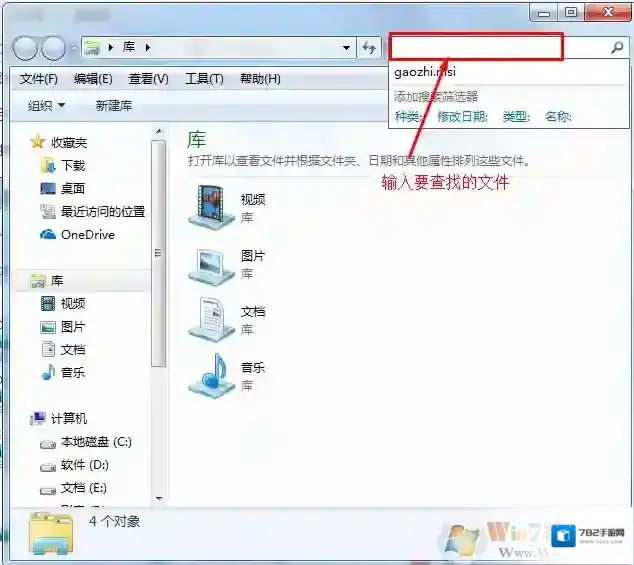Open the 图片 library large icon

[x=211, y=267]
